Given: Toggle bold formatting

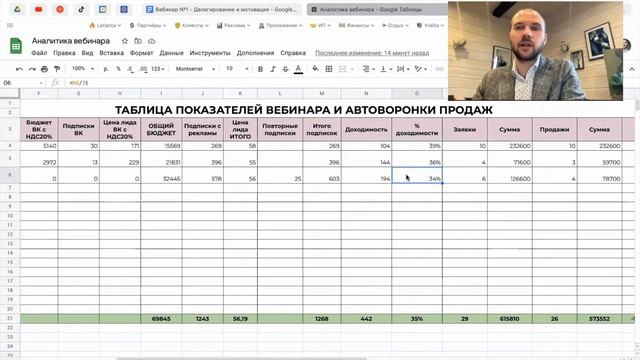Looking at the screenshot, I should [x=260, y=69].
